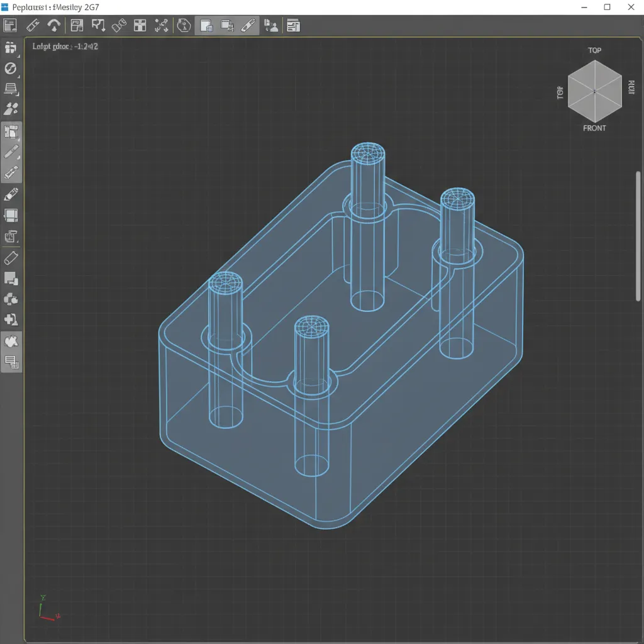Click the vertical scrollbar thumb at right edge
Screen dimensions: 644x644
point(638,236)
